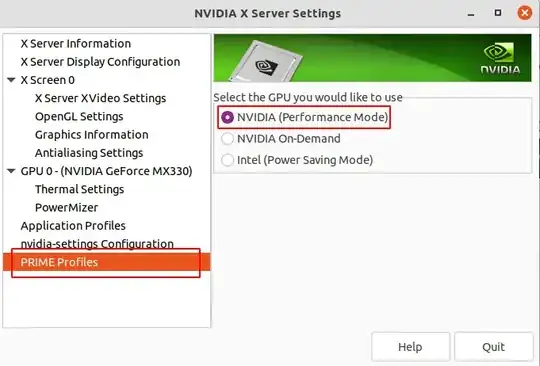This screenshot has height=366, width=540.
Task: Go to OpenGL Settings
Action: click(79, 116)
